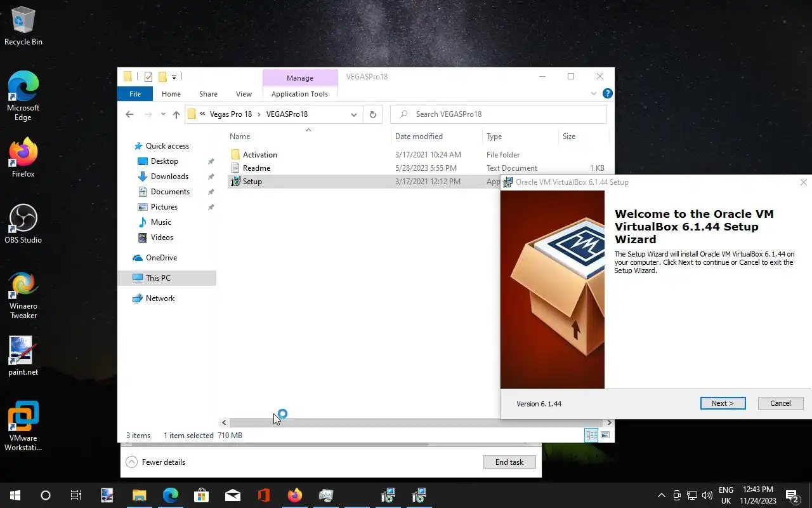Click the Manage contextual tab

point(300,77)
